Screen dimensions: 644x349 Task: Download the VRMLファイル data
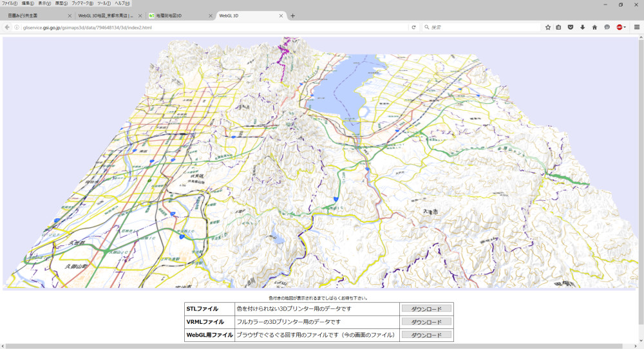tap(426, 322)
